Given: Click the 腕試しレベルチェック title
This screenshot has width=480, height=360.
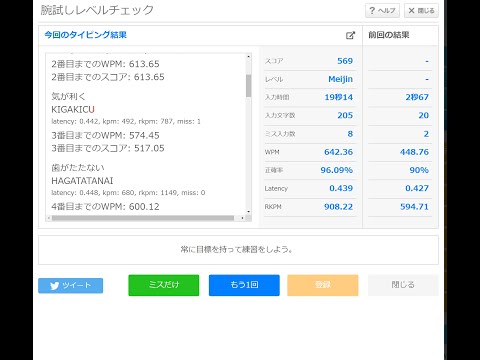Looking at the screenshot, I should pyautogui.click(x=97, y=10).
